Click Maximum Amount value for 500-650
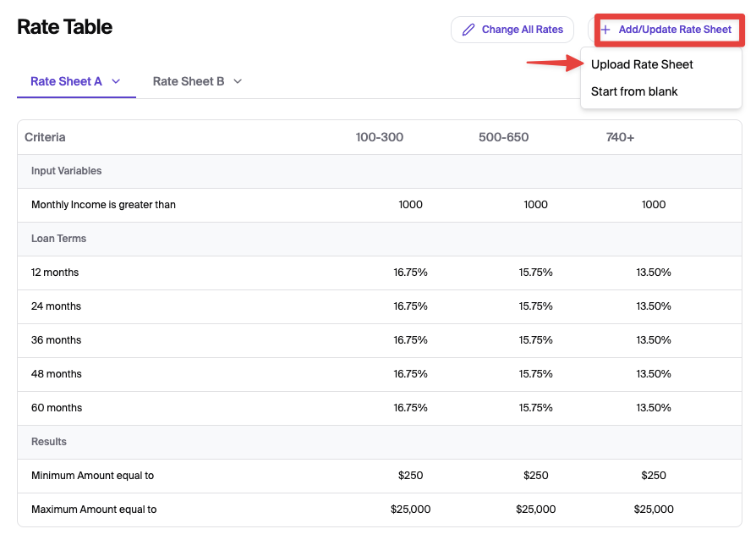This screenshot has height=540, width=756. tap(535, 510)
